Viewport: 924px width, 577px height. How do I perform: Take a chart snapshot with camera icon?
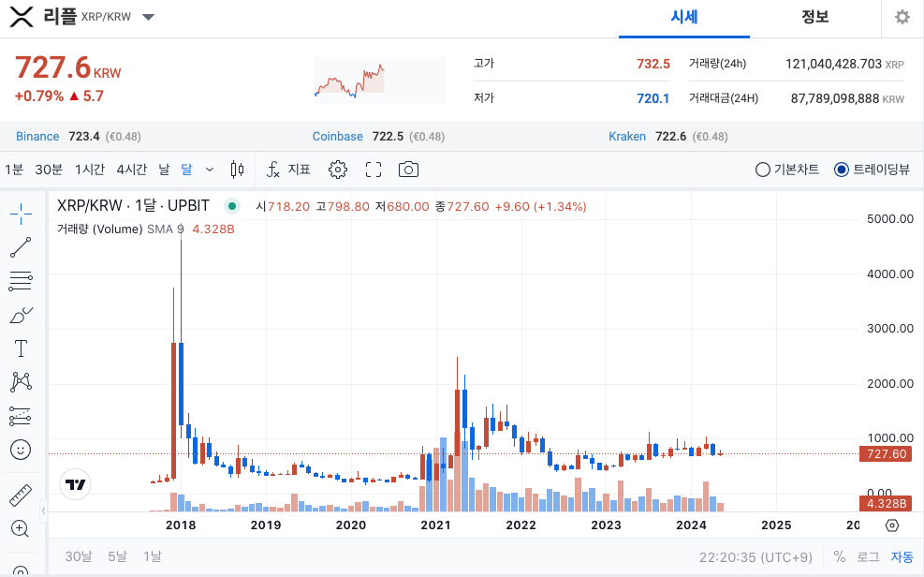click(408, 170)
